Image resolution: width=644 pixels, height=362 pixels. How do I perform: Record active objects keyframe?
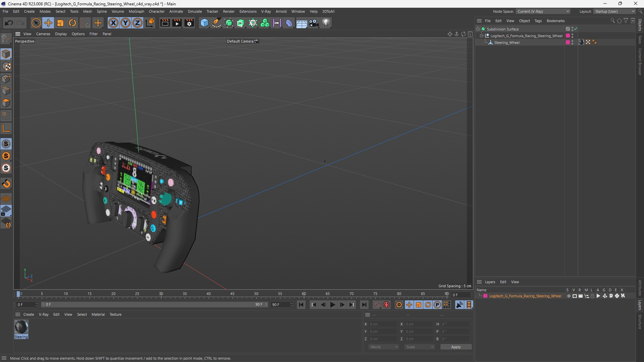377,305
